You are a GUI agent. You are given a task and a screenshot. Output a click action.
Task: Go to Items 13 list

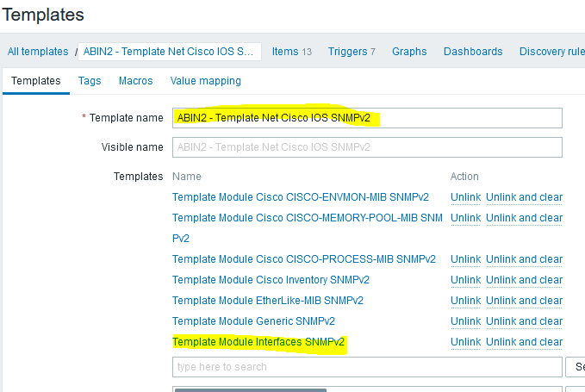tap(291, 52)
